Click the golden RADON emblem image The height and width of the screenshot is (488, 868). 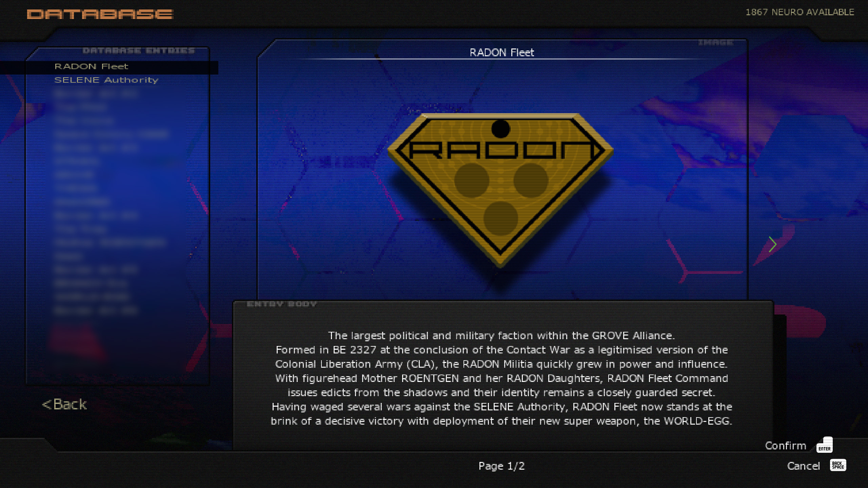[x=500, y=190]
